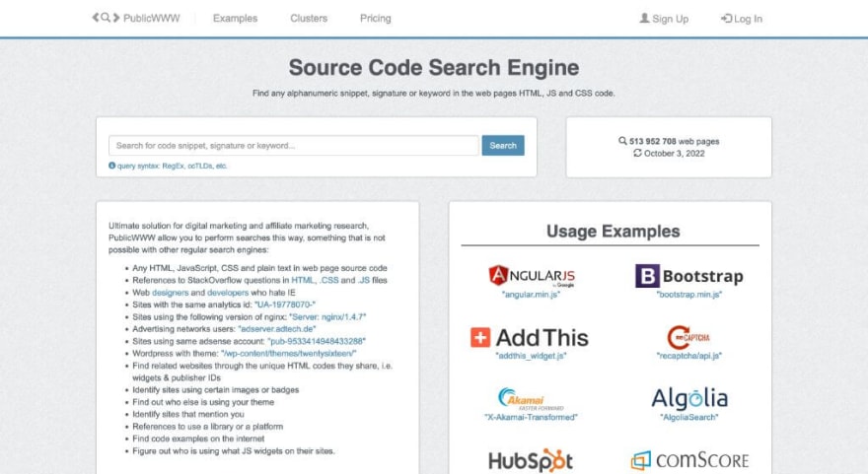Select the Algolia logo example

click(x=689, y=398)
